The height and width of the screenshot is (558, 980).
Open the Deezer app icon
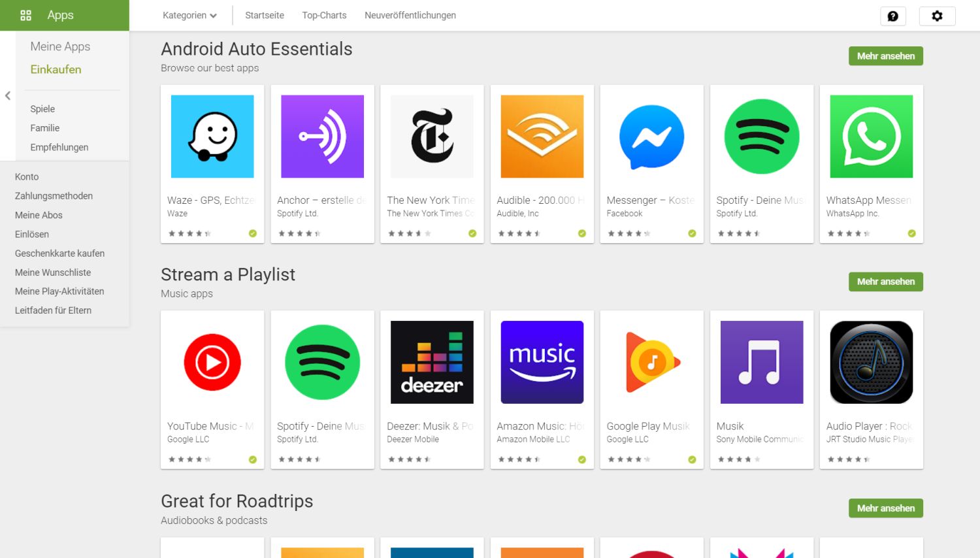[x=432, y=362]
